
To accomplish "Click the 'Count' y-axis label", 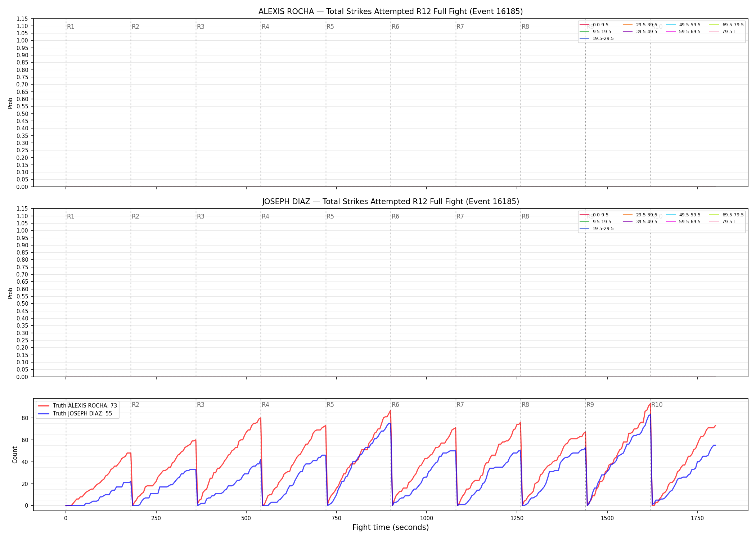I will (15, 455).
